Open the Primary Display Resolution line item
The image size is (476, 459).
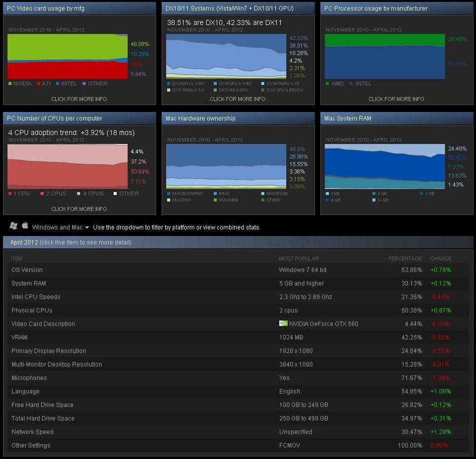(238, 351)
